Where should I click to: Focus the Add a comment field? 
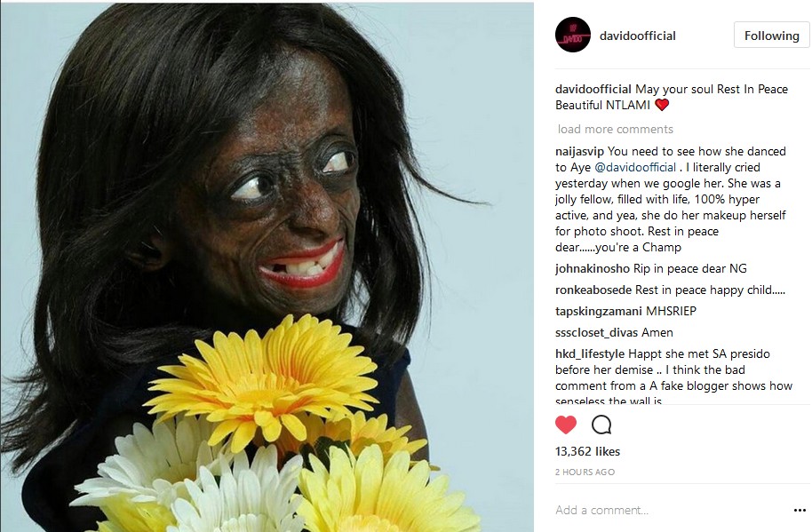pyautogui.click(x=668, y=511)
